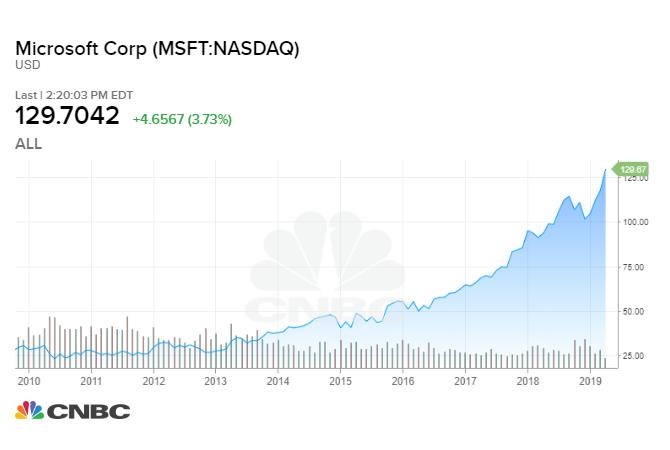Click the 2012 label on time axis
The width and height of the screenshot is (670, 450).
point(153,380)
